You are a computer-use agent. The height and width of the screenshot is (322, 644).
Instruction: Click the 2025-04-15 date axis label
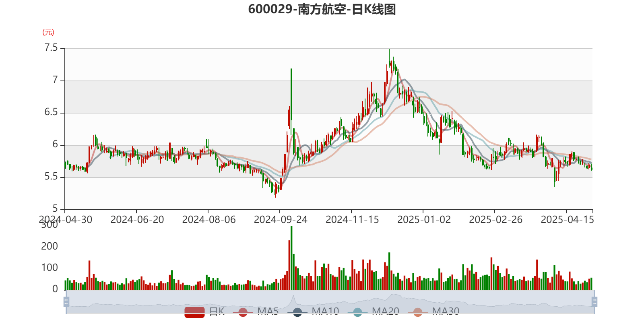(567, 220)
